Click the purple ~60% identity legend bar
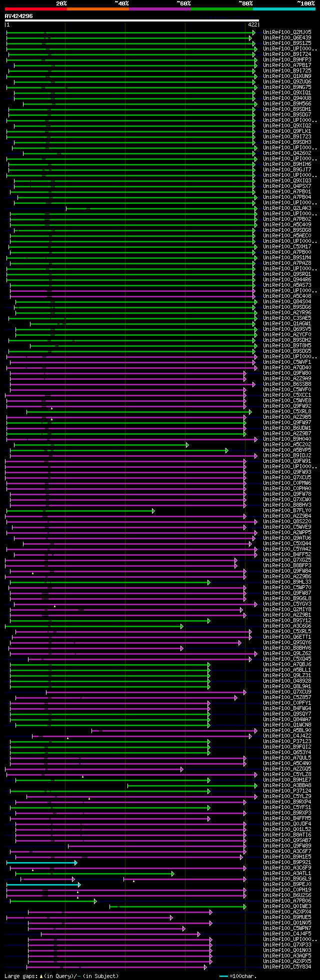The width and height of the screenshot is (320, 980). tap(160, 8)
